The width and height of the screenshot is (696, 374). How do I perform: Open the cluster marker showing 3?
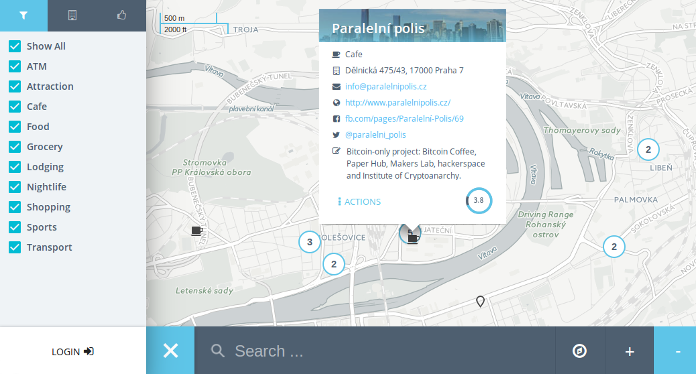pos(309,242)
